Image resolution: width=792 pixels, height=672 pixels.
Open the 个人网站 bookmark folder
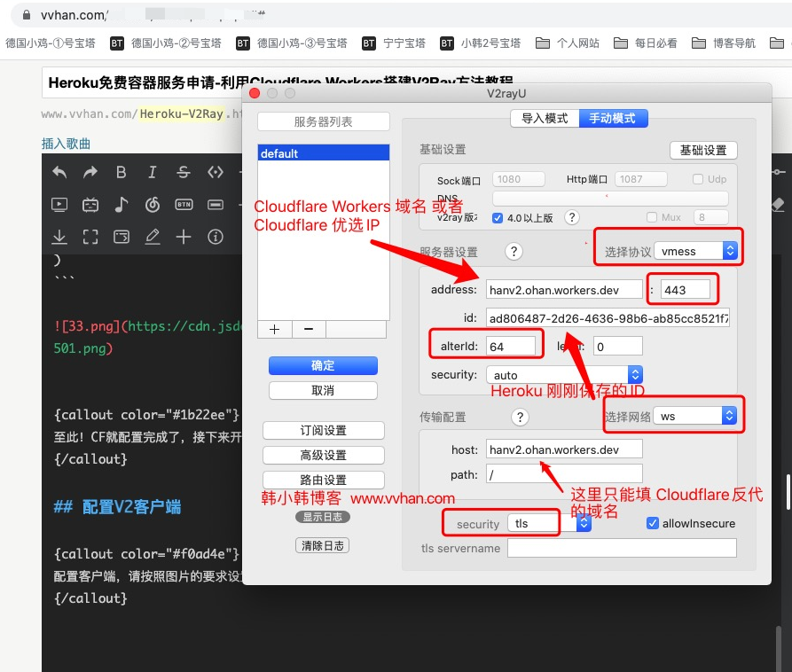(568, 43)
